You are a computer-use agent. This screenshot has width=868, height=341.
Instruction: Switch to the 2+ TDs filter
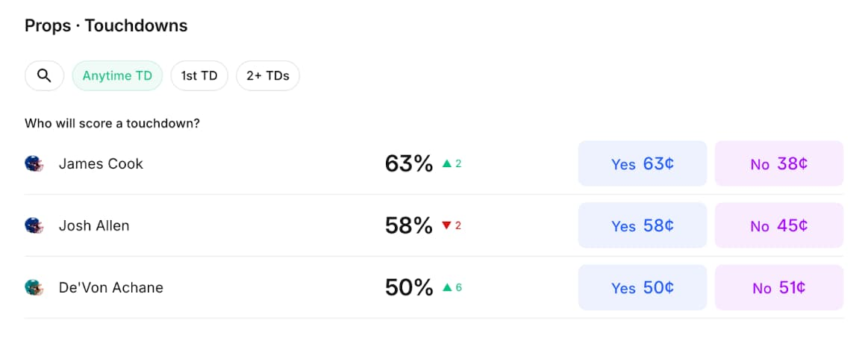click(x=268, y=75)
